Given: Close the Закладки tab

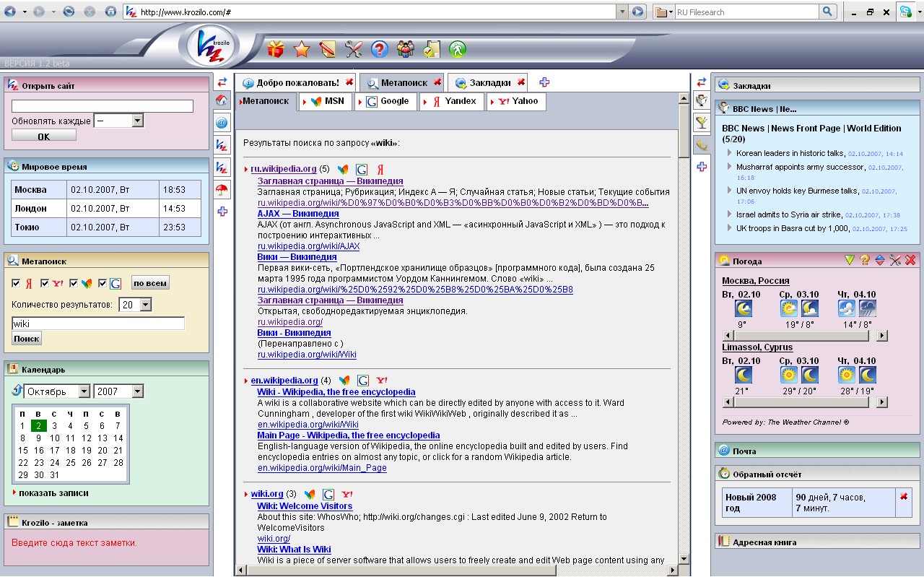Looking at the screenshot, I should (521, 82).
